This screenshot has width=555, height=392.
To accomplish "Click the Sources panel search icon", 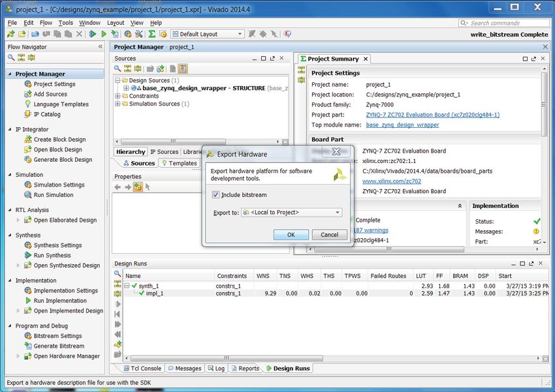I will point(117,68).
